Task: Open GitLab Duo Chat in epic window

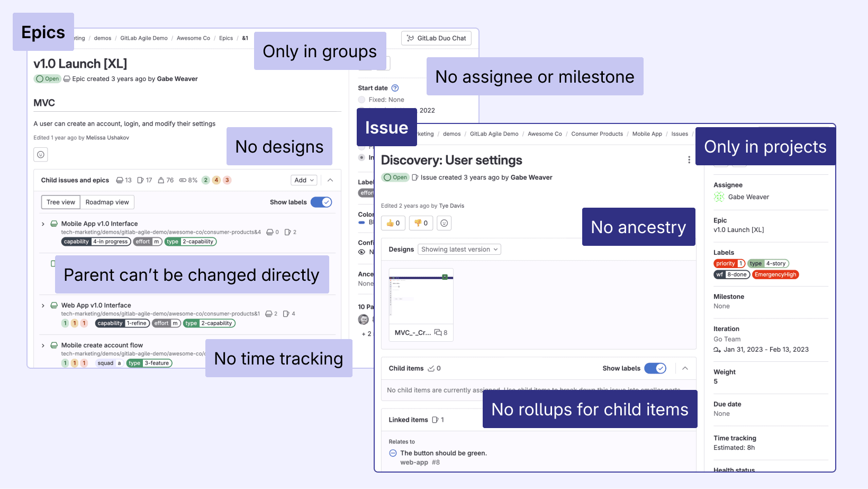Action: click(x=436, y=38)
